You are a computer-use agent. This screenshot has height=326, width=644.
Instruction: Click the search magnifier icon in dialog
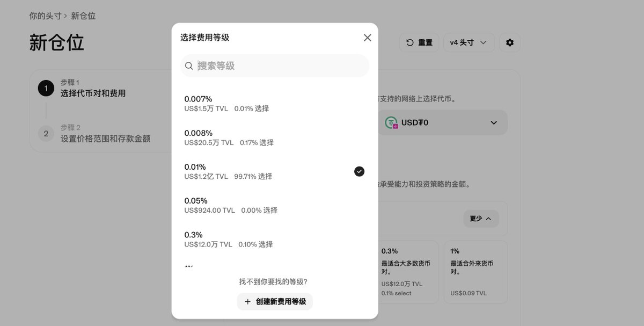point(189,66)
